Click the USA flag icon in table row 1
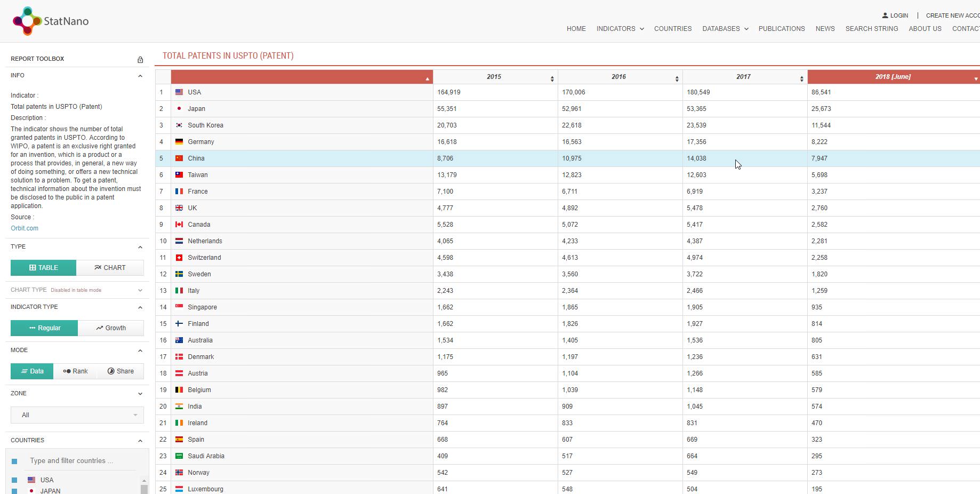Screen dimensions: 980x494 point(179,92)
